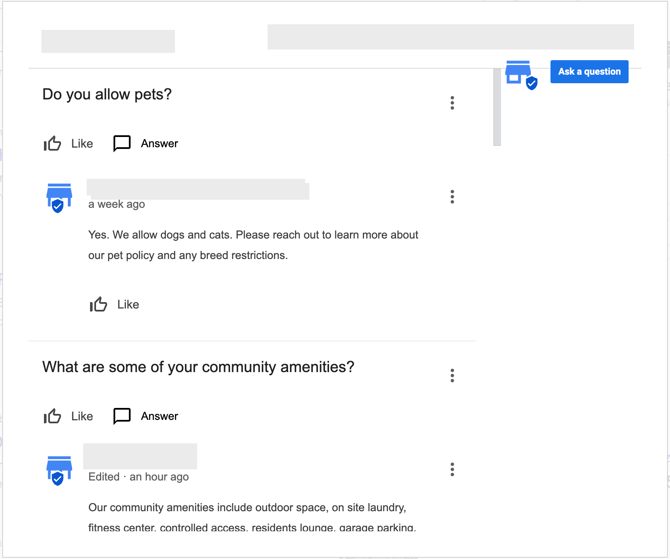Image resolution: width=670 pixels, height=559 pixels.
Task: Open three-dot menu on the amenities answer
Action: click(452, 470)
